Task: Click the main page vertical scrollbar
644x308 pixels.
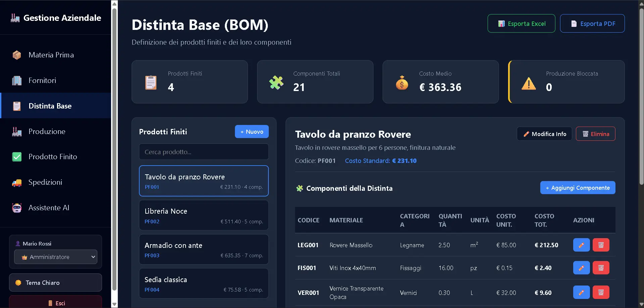Action: (641, 96)
